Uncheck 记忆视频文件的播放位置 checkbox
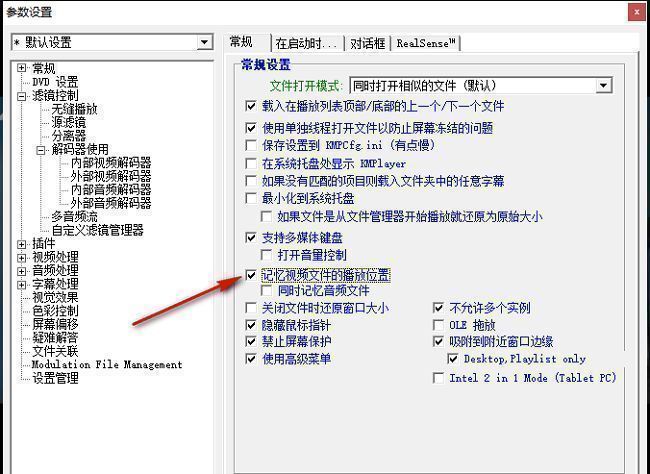650x474 pixels. (251, 275)
